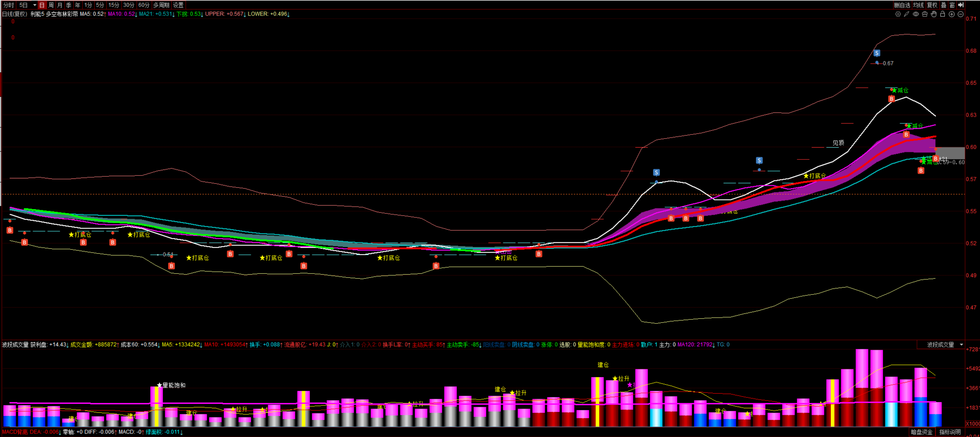The image size is (980, 437).
Task: Open the chart settings gear icon
Action: tap(898, 14)
